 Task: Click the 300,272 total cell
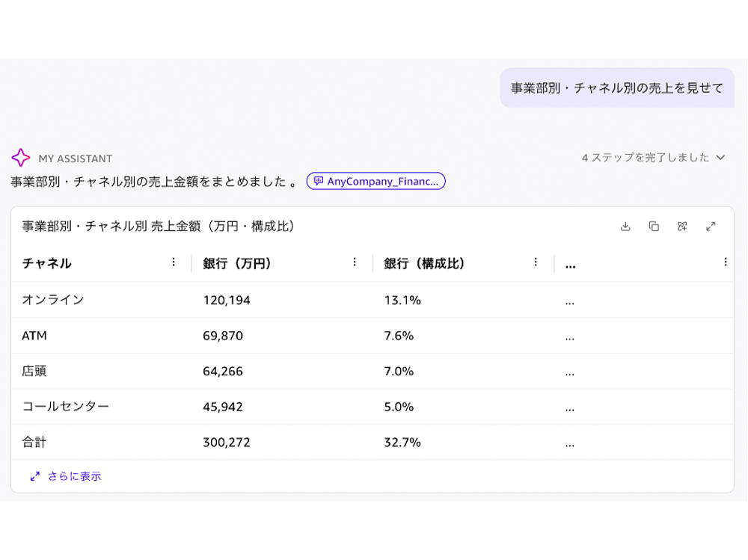click(x=227, y=442)
